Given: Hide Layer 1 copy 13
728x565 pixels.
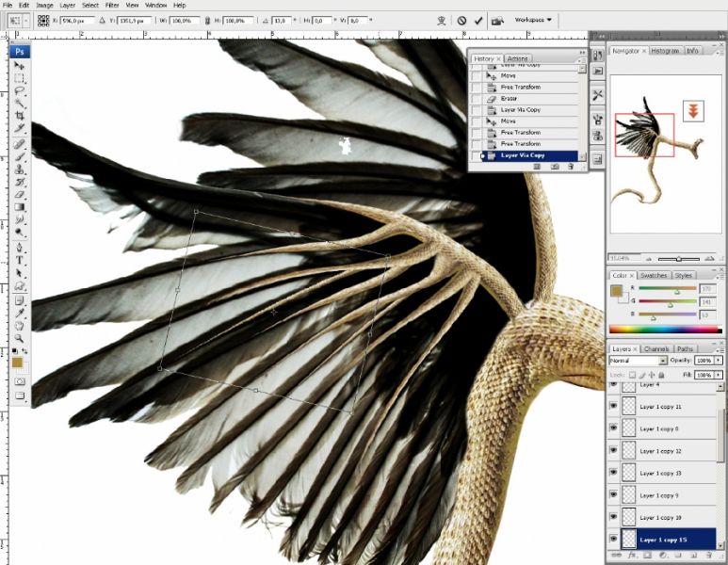Looking at the screenshot, I should pos(613,473).
